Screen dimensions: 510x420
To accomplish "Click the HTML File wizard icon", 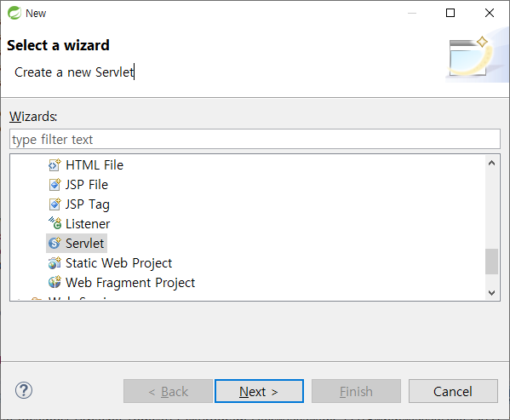I will tap(54, 165).
